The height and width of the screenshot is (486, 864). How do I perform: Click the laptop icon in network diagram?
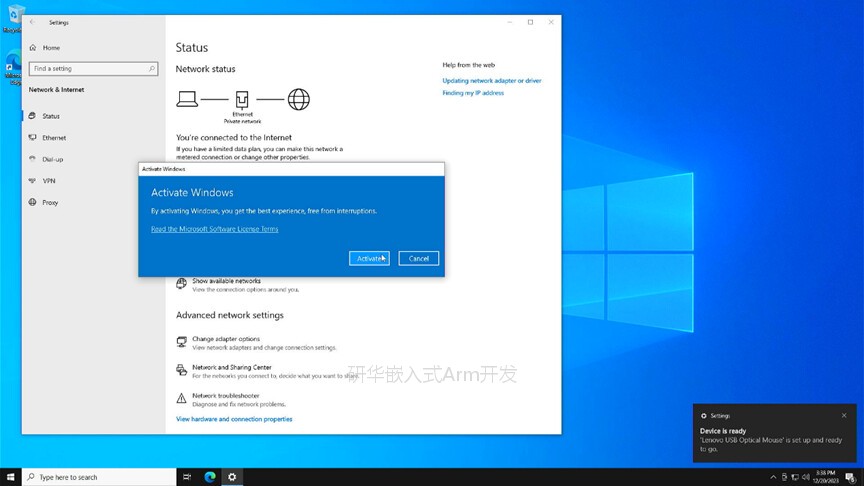click(x=187, y=99)
